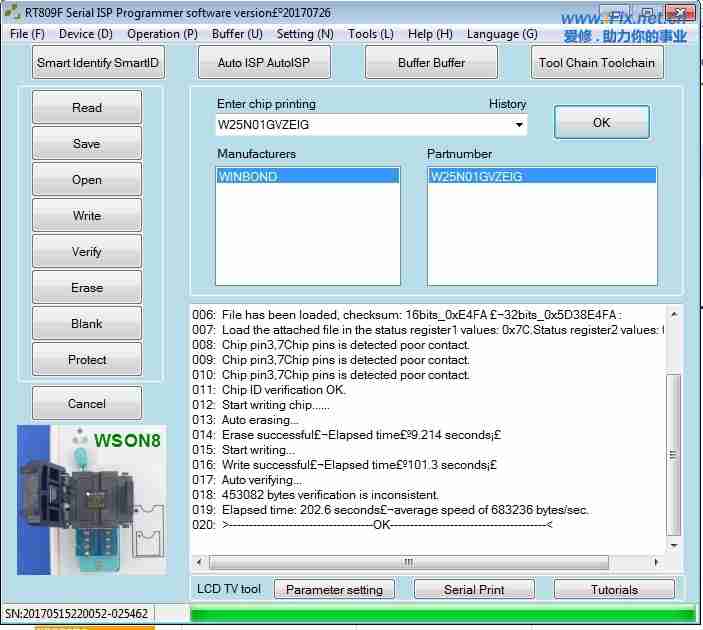Click the RT809F app icon in title bar

pos(13,13)
